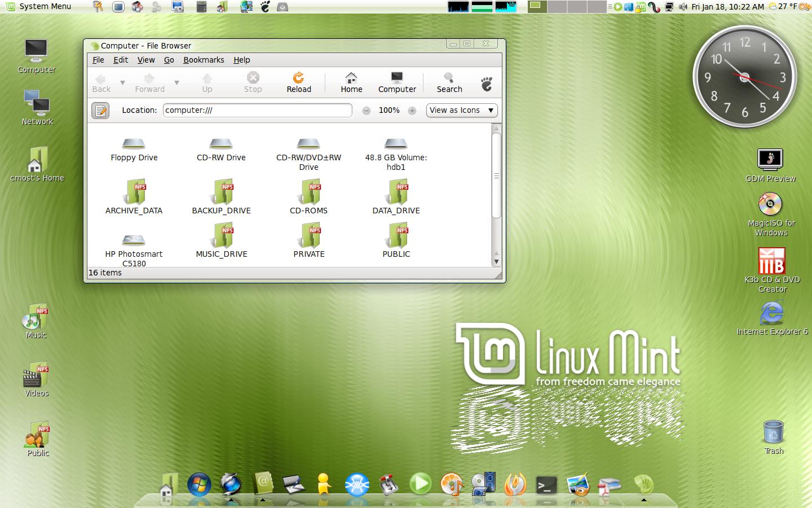Select the CD-RW Drive icon
This screenshot has width=812, height=508.
[221, 150]
